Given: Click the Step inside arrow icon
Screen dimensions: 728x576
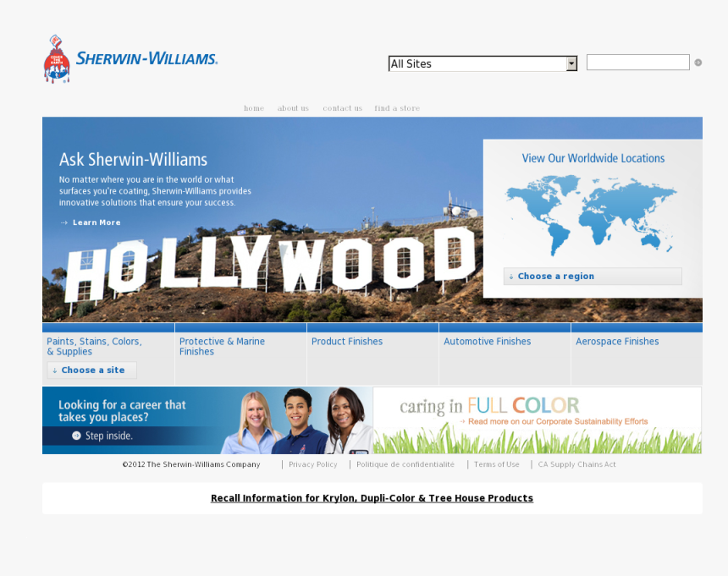Looking at the screenshot, I should (x=76, y=436).
